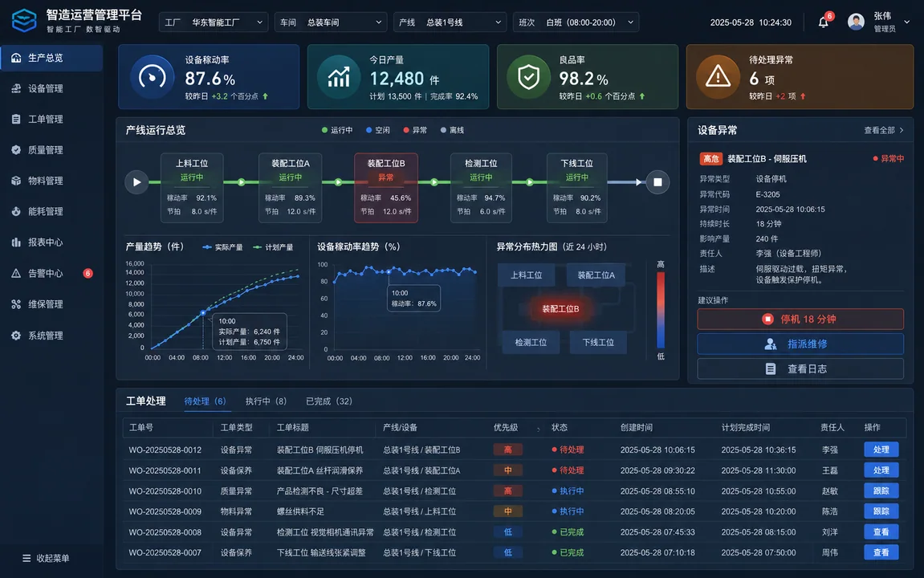Screen dimensions: 924x578
Task: Click the notification bell icon
Action: [x=823, y=22]
